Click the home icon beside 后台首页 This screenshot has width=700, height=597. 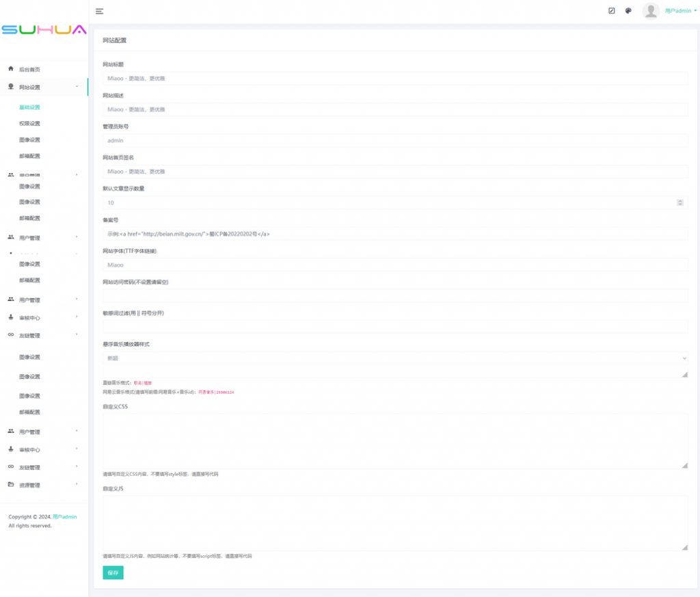[x=11, y=69]
